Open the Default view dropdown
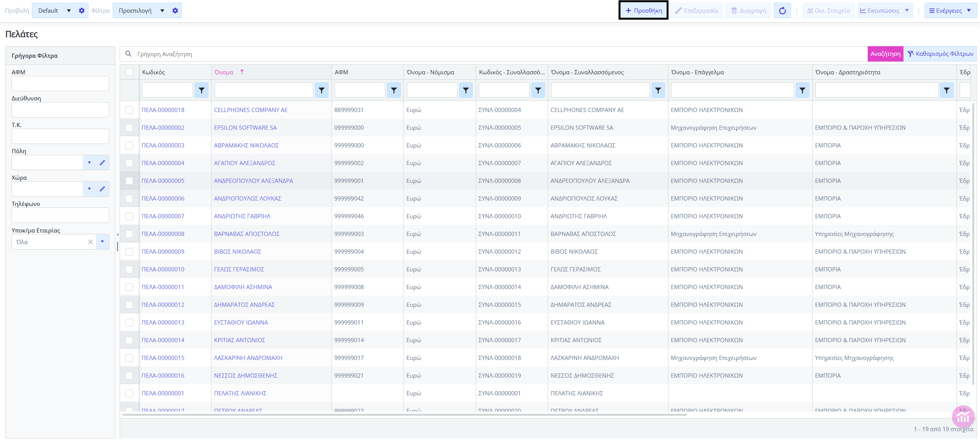Image resolution: width=980 pixels, height=440 pixels. (69, 11)
